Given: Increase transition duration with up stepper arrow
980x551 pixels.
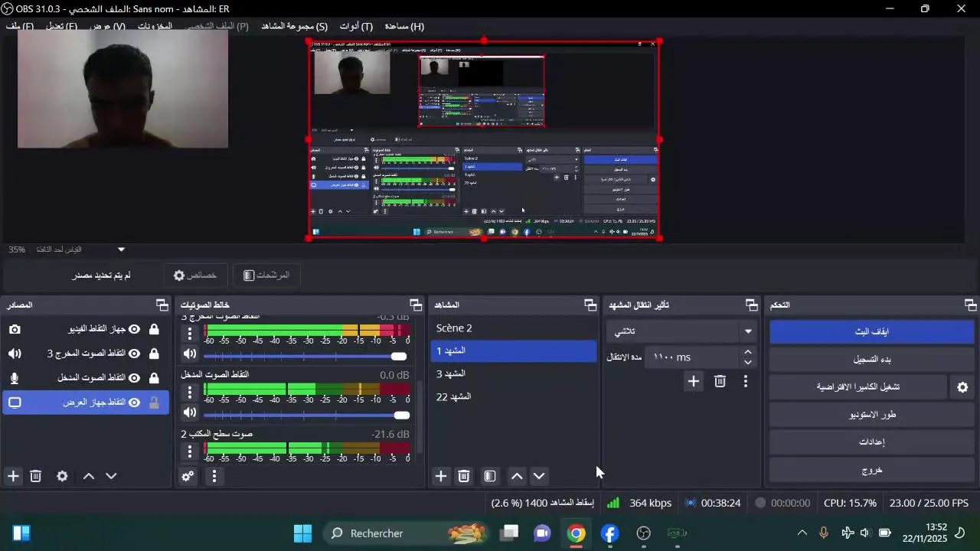Looking at the screenshot, I should pyautogui.click(x=748, y=352).
